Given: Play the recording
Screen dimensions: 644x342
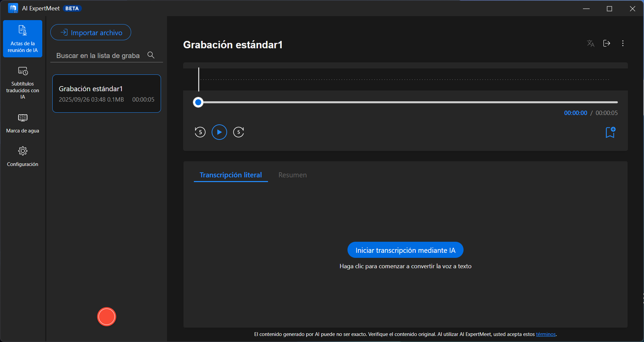Looking at the screenshot, I should (x=219, y=132).
